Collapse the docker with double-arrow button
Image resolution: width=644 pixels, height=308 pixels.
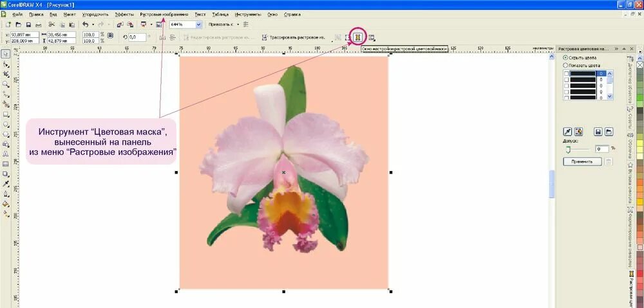616,49
